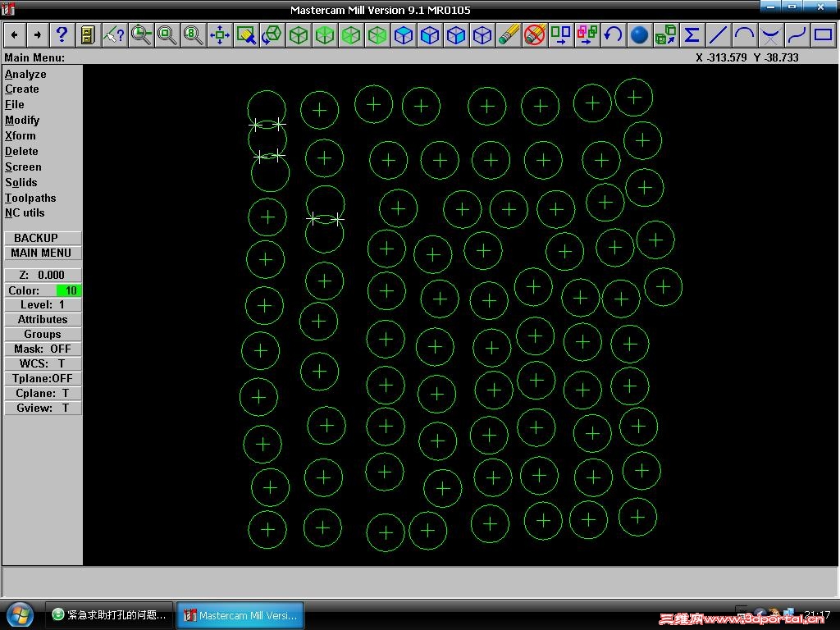The image size is (840, 630).
Task: Open the Create menu
Action: [22, 89]
